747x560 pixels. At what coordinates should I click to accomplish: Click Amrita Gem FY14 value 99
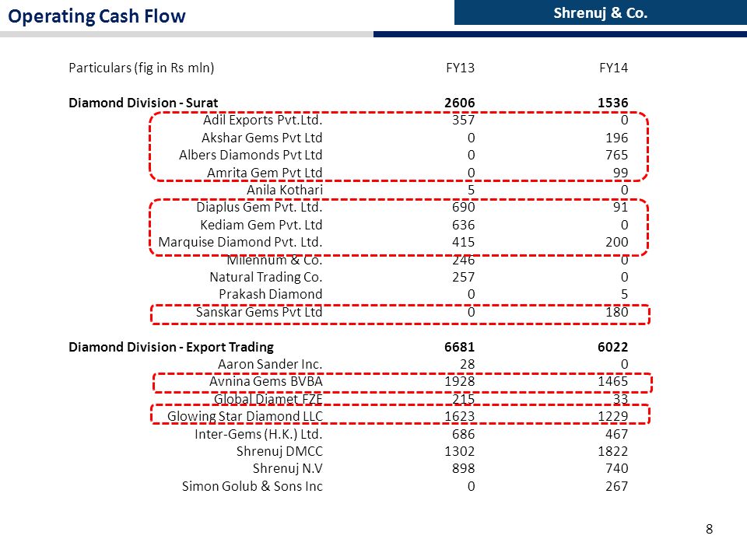(621, 173)
